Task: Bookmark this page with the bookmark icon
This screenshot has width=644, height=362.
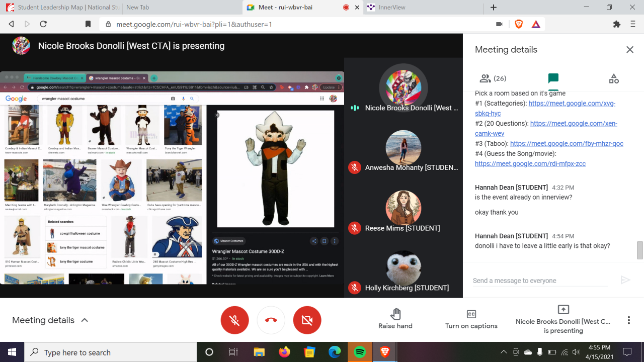Action: [88, 24]
